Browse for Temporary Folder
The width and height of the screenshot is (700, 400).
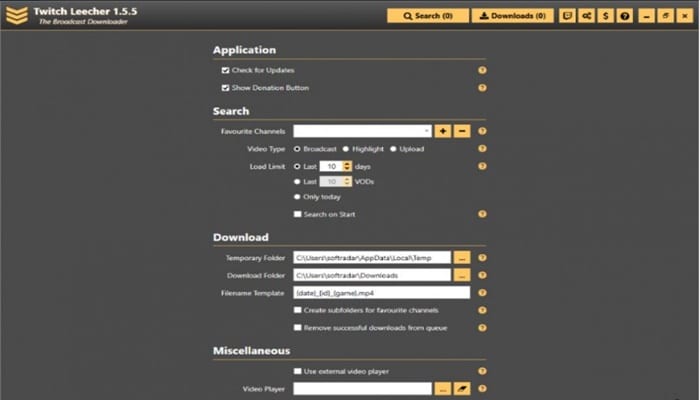(x=462, y=258)
